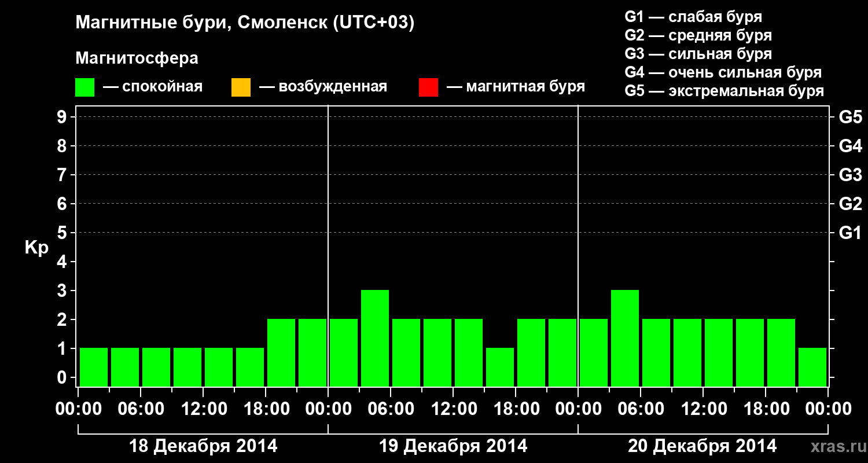Click the '— спокойная' legend label
The height and width of the screenshot is (463, 868).
click(153, 87)
